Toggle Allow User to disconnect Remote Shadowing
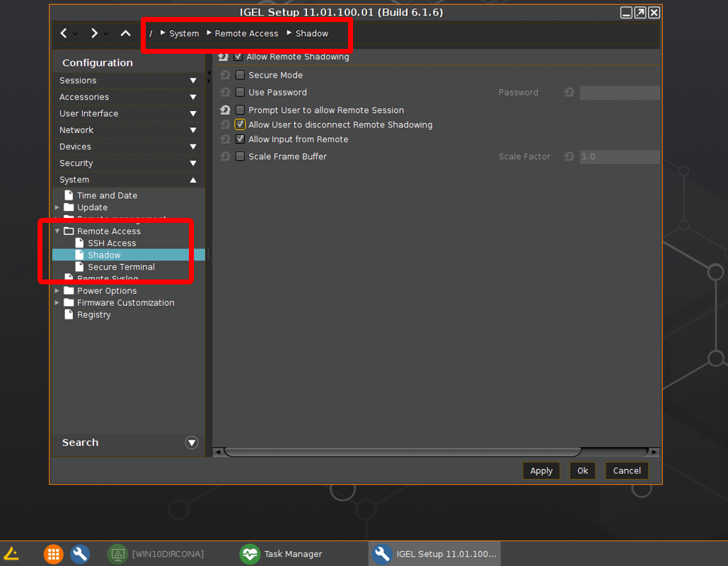 click(240, 125)
